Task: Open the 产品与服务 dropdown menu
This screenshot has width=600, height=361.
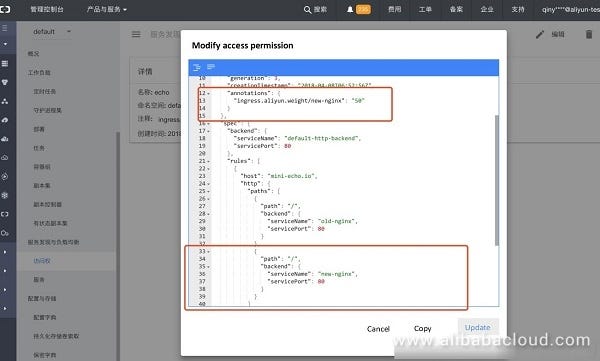Action: [x=106, y=9]
